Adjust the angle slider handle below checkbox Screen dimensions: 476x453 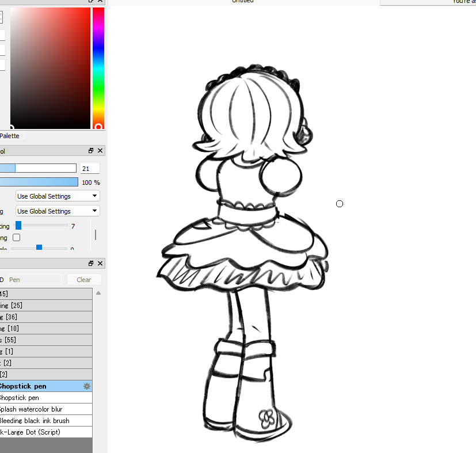click(39, 247)
